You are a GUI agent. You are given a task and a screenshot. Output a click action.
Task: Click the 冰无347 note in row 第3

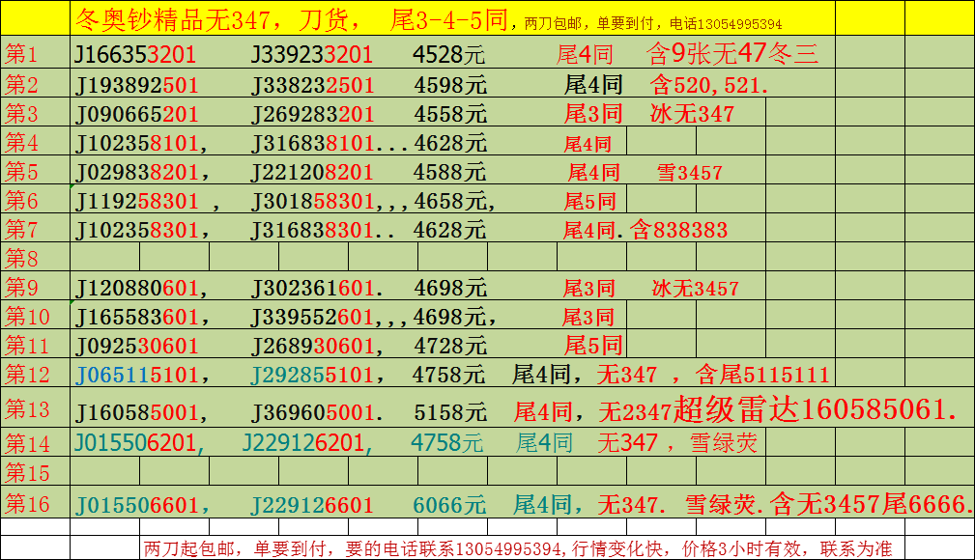[x=692, y=114]
